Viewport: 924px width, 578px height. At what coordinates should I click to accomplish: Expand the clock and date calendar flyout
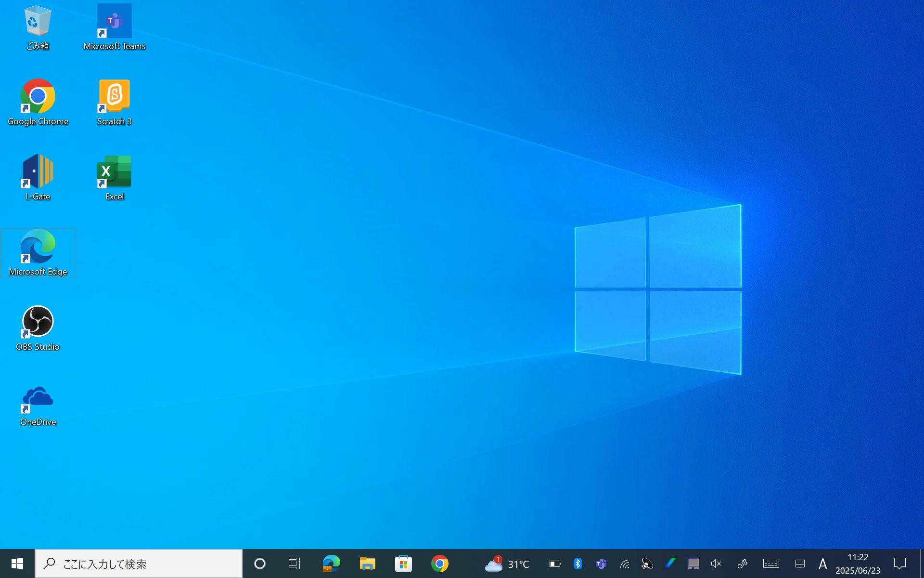(x=858, y=564)
